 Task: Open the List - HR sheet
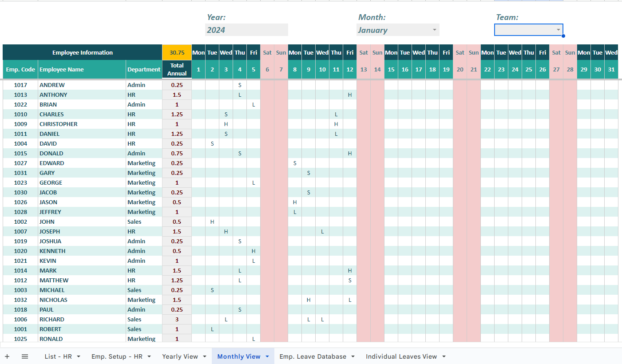click(58, 356)
